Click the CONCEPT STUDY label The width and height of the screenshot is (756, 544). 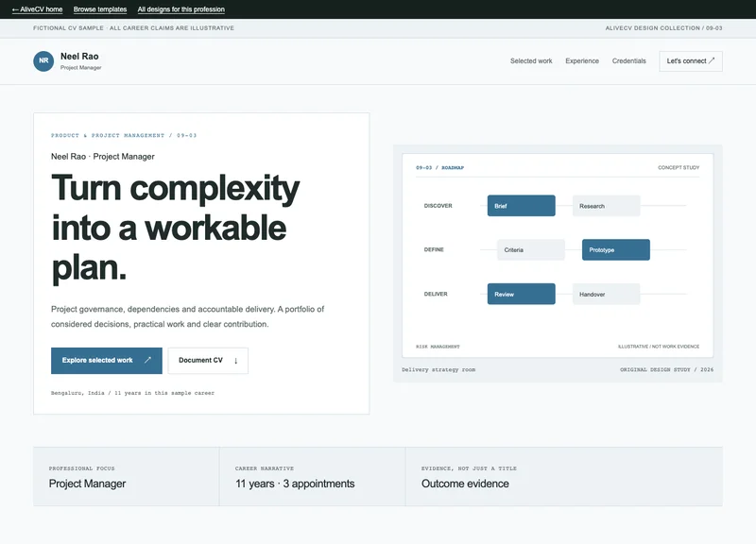(679, 168)
